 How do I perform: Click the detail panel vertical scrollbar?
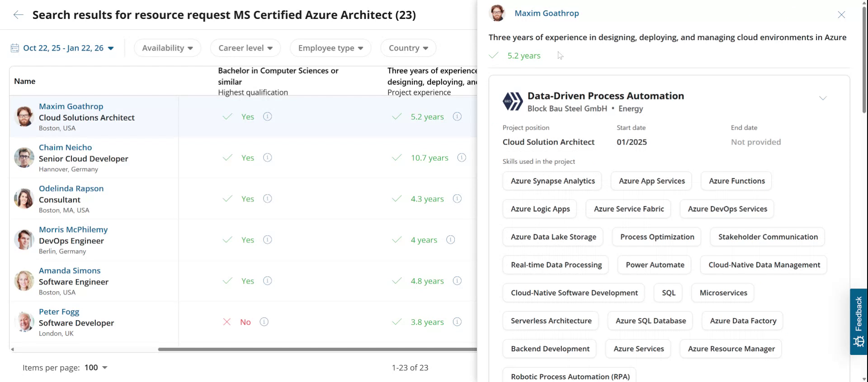click(864, 59)
